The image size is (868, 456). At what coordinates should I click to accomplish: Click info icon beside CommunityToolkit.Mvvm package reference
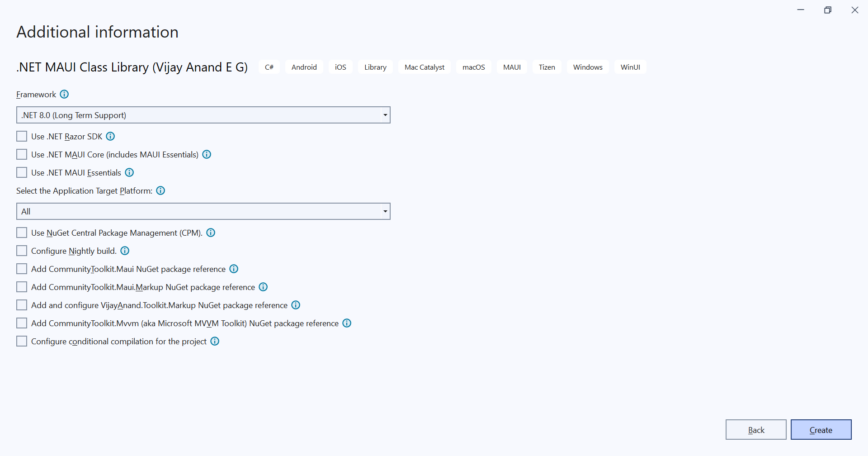[x=347, y=323]
